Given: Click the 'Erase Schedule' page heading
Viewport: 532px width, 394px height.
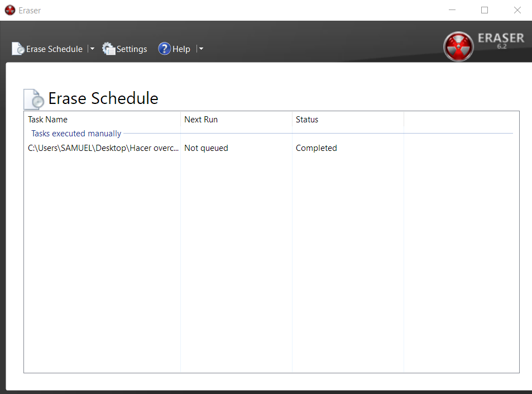Looking at the screenshot, I should [103, 98].
